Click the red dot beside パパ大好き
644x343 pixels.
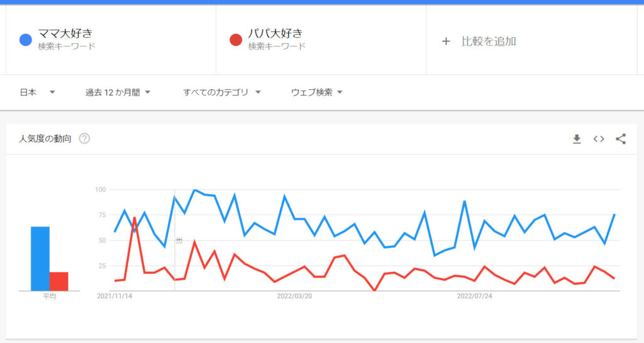click(236, 40)
